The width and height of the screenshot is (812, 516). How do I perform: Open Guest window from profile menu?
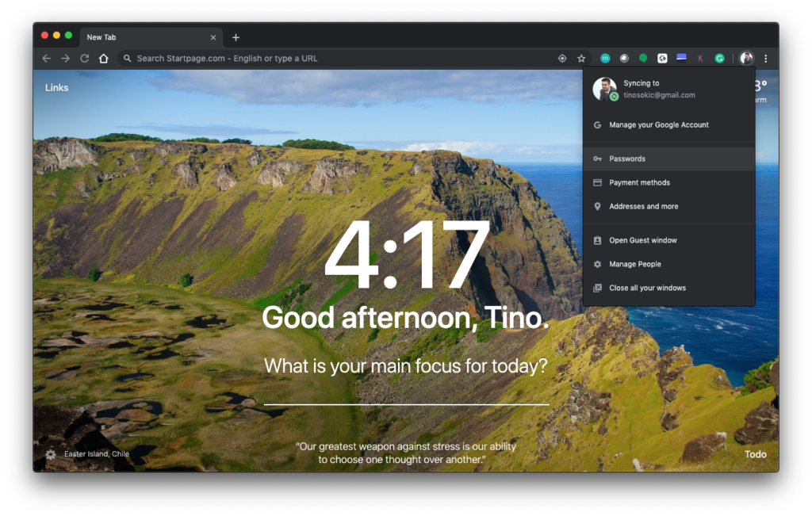(x=642, y=240)
